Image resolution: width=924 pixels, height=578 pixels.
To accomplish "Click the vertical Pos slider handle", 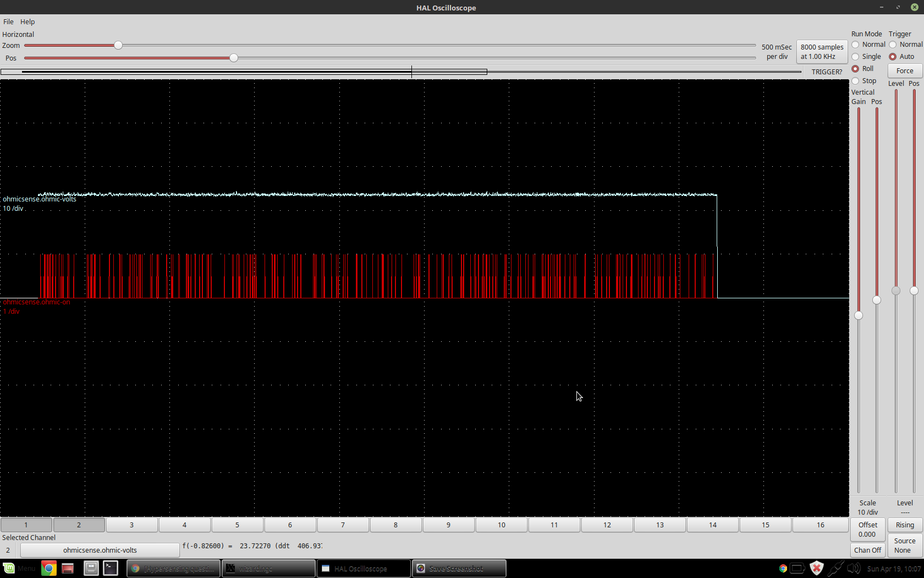I will pyautogui.click(x=877, y=300).
